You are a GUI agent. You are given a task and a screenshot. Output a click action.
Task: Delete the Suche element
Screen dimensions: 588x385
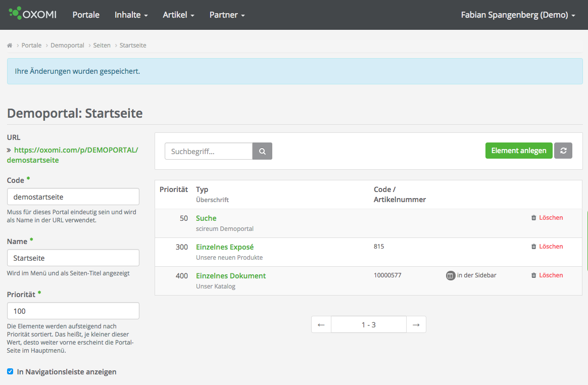(547, 218)
